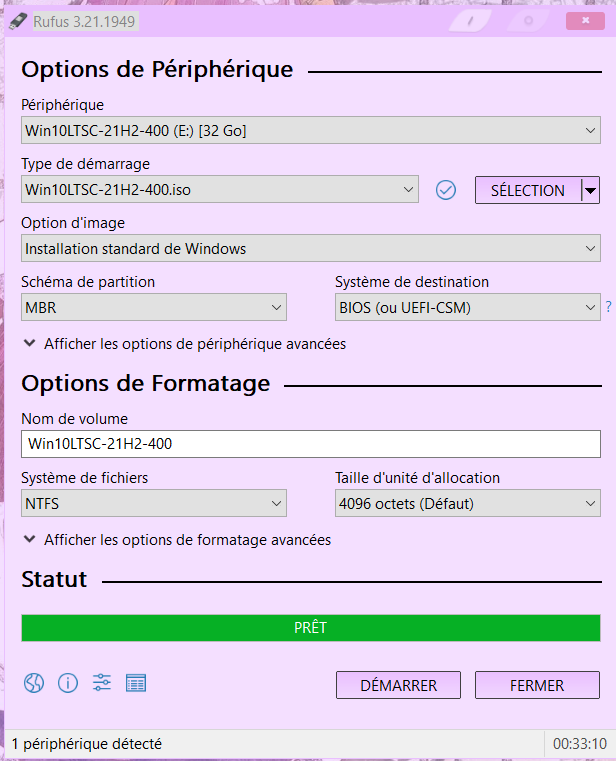Screen dimensions: 616x761
Task: Open the Schéma de partition MBR dropdown
Action: [154, 307]
